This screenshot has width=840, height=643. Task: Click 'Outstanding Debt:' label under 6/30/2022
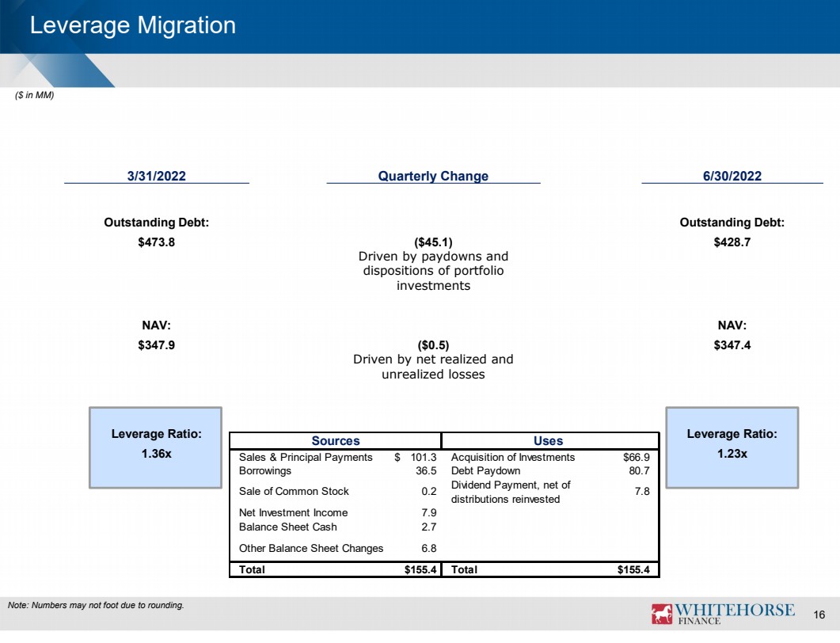732,223
